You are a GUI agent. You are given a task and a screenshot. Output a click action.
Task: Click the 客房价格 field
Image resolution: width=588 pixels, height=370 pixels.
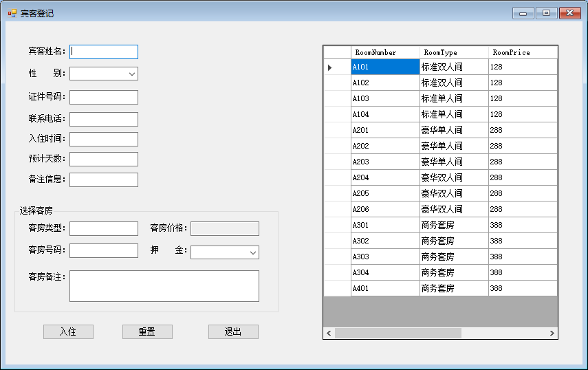click(x=225, y=229)
